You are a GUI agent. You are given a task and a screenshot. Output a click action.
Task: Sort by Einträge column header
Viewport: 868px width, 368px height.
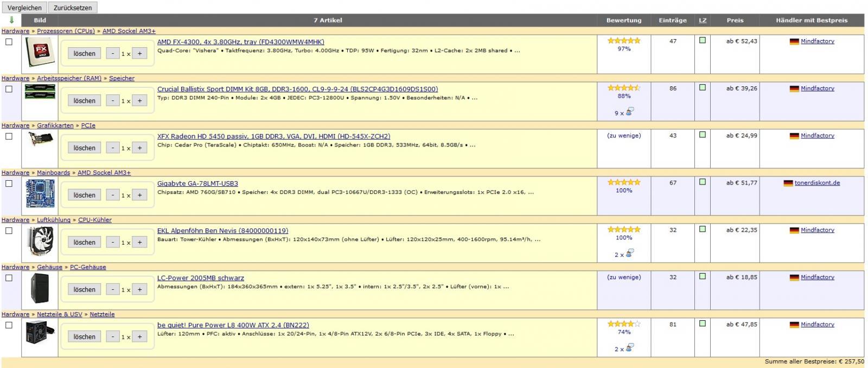pos(673,20)
